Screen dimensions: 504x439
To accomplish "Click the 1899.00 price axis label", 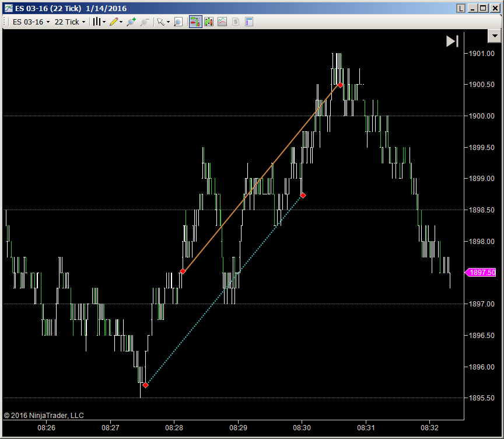I will coord(481,179).
